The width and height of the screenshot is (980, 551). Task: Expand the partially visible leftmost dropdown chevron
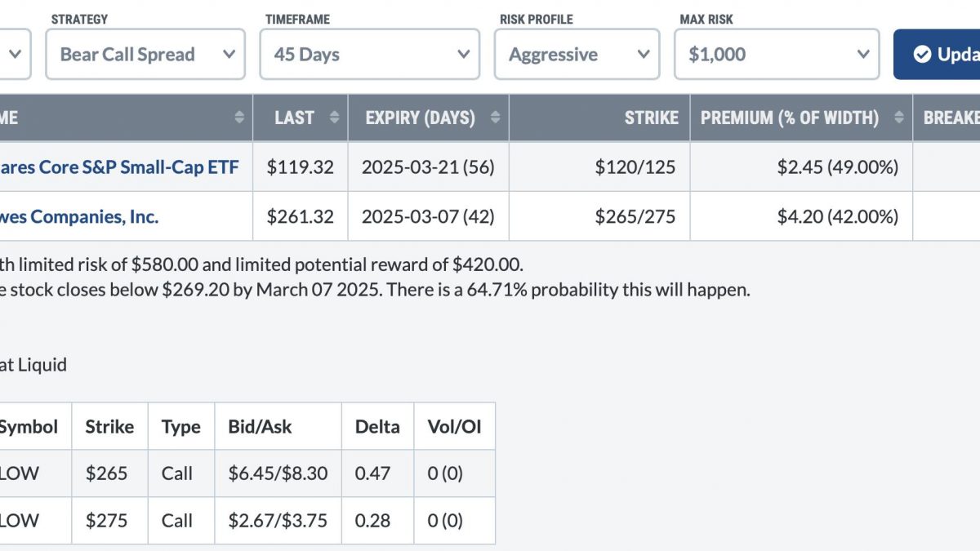14,55
